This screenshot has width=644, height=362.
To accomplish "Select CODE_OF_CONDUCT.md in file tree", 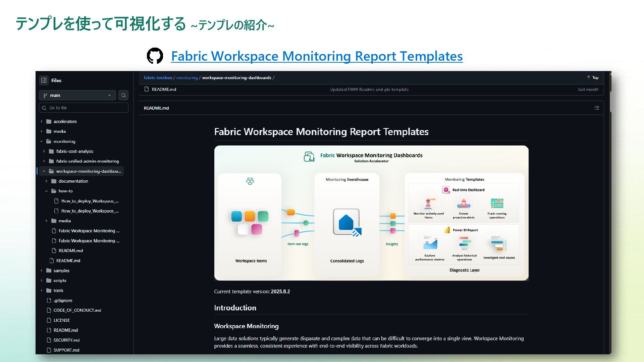I will coord(77,310).
